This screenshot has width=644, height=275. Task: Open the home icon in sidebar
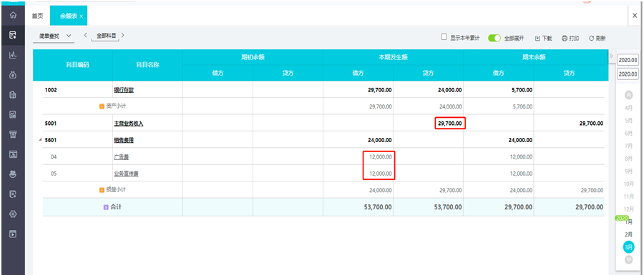pos(13,16)
